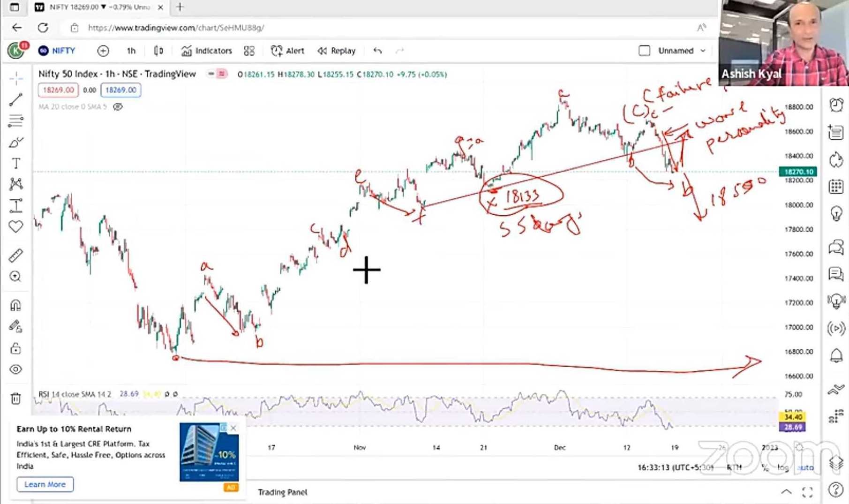Toggle visibility eye of MA 20 indicator
849x504 pixels.
[118, 107]
